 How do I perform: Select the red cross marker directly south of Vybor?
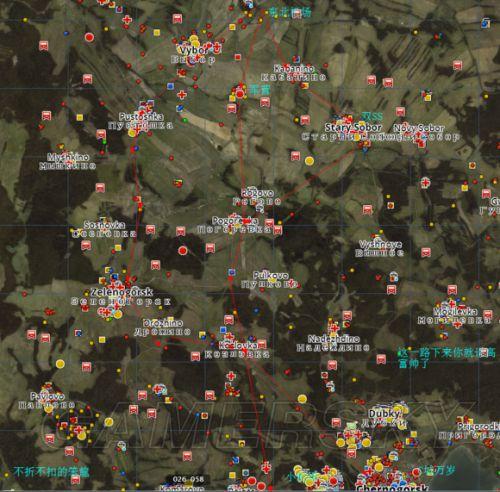point(182,95)
